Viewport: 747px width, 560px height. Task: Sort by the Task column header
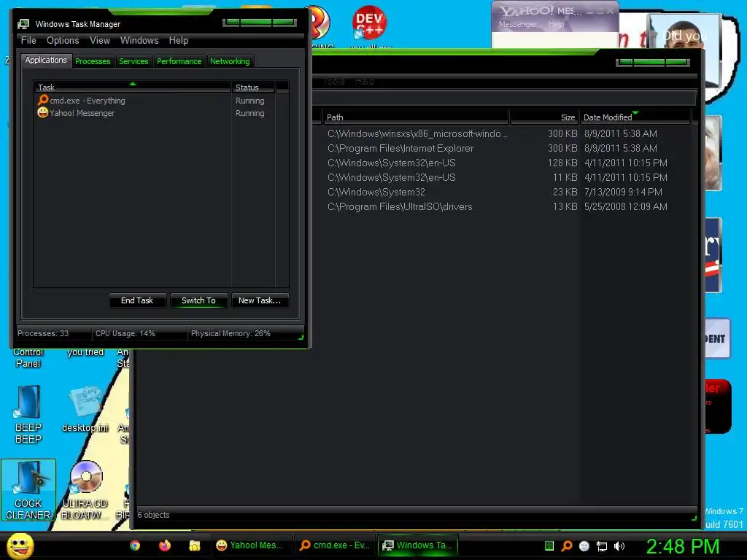[x=132, y=87]
